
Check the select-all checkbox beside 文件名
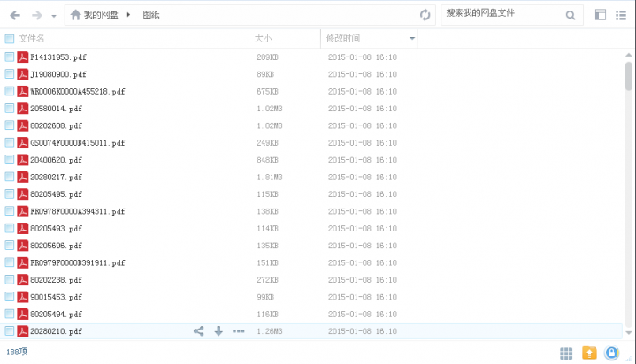tap(10, 39)
